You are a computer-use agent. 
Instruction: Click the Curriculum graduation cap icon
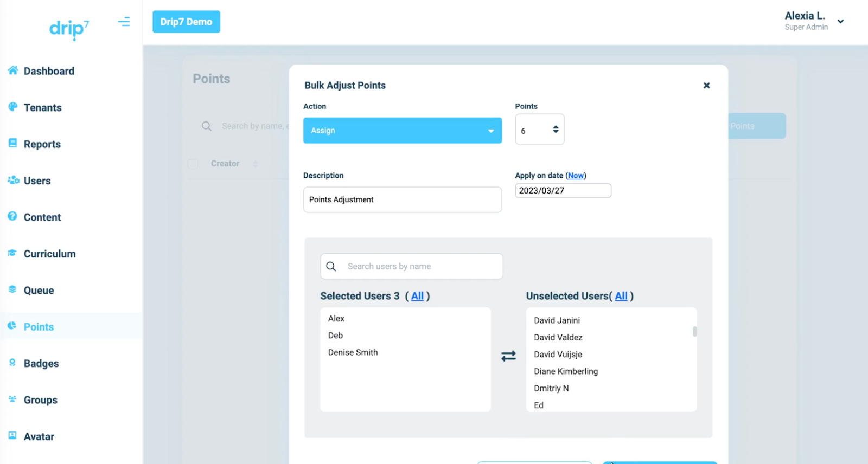point(12,253)
